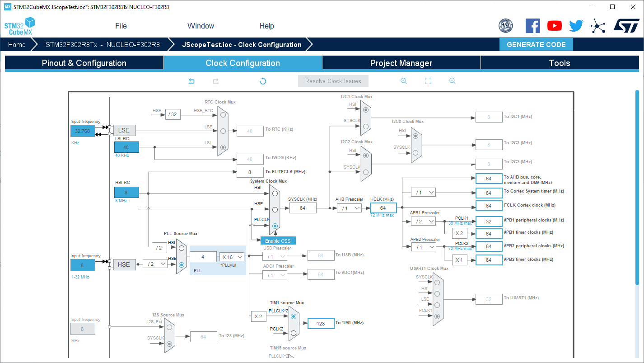Click the LSE 32.768 input frequency field

click(83, 131)
